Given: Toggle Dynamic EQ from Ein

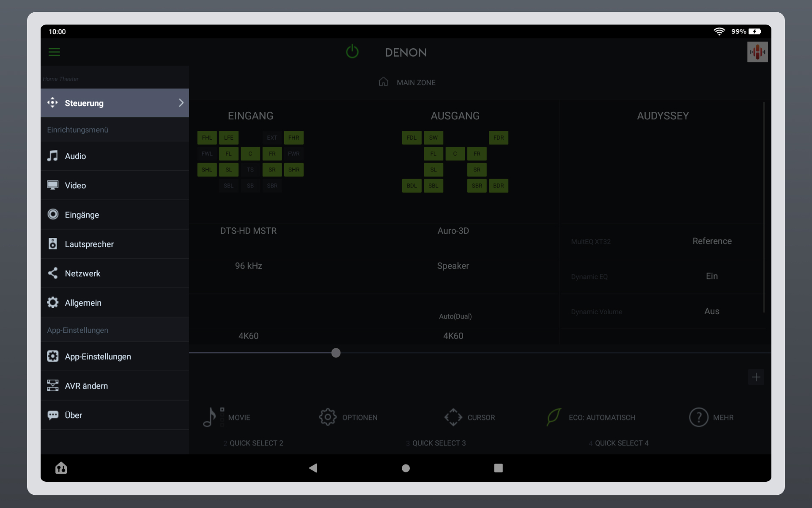Looking at the screenshot, I should click(x=712, y=276).
